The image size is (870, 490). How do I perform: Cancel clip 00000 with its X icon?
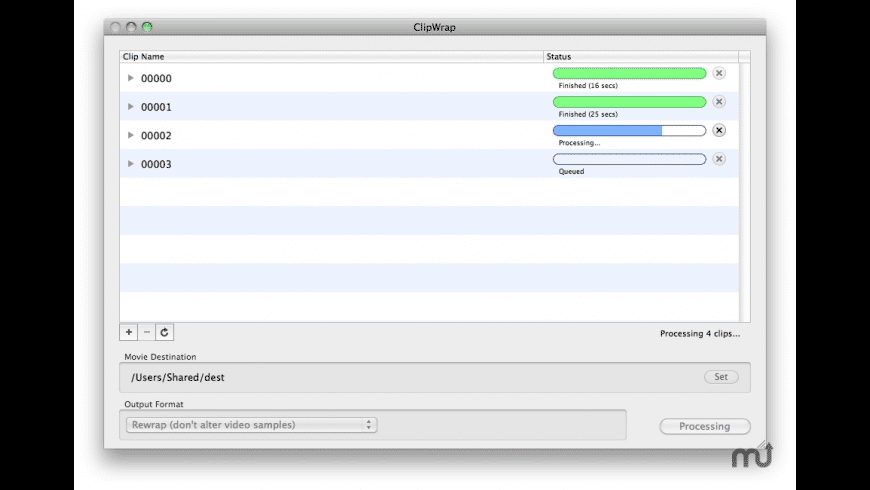(x=719, y=73)
